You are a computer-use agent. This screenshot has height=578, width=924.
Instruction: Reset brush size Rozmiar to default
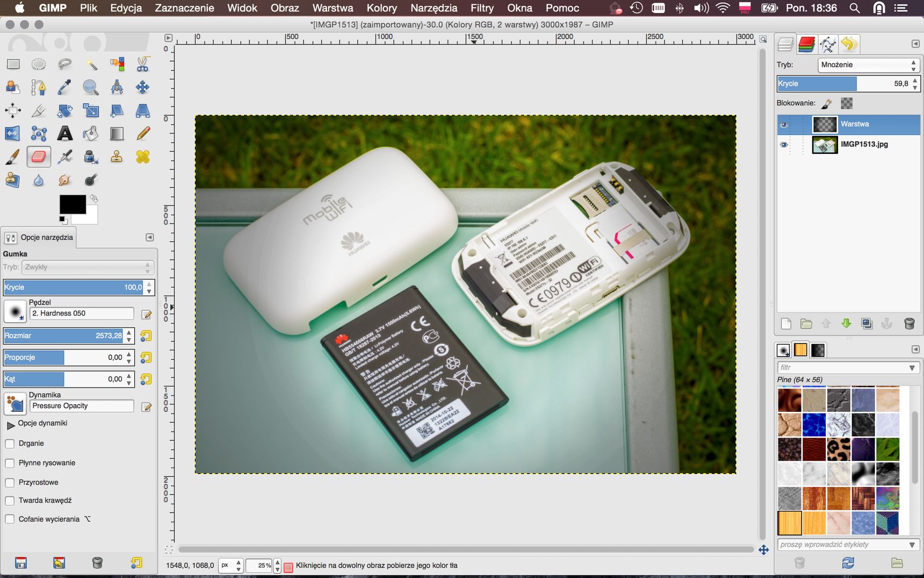[146, 336]
